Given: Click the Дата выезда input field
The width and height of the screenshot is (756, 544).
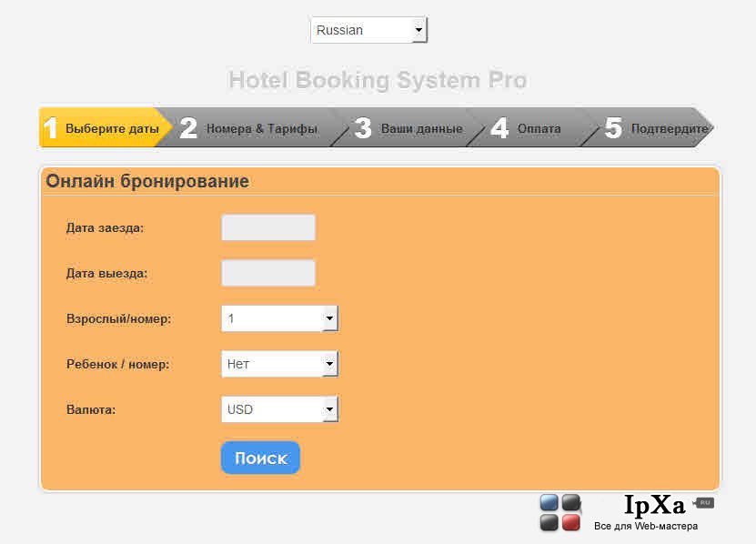Looking at the screenshot, I should (268, 273).
